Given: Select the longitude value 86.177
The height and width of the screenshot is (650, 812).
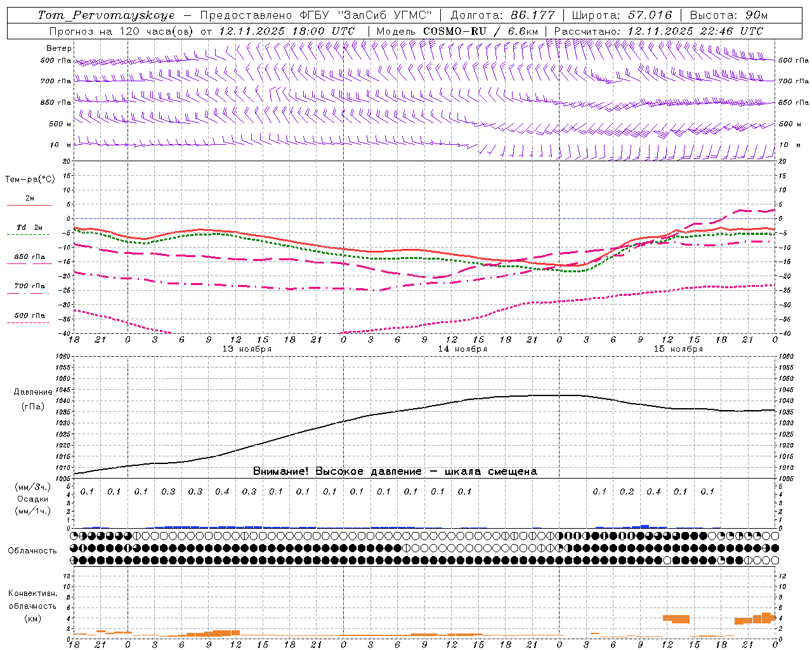Looking at the screenshot, I should tap(533, 15).
